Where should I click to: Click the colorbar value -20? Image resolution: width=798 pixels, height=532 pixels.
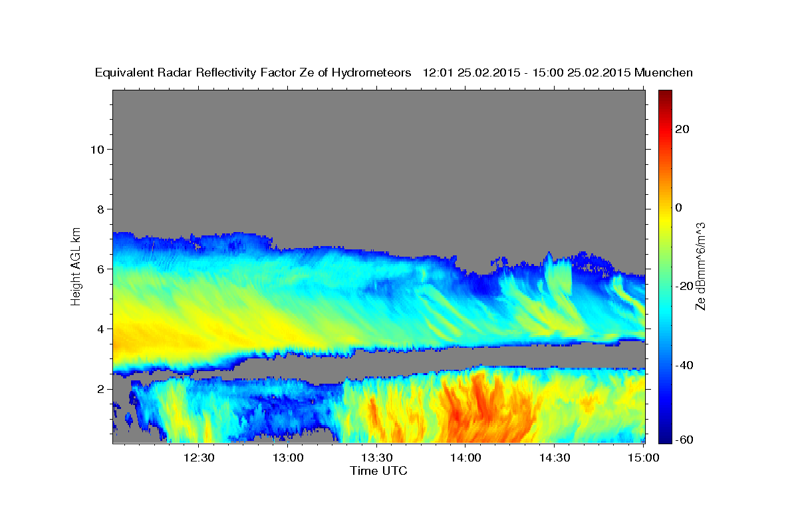(684, 286)
